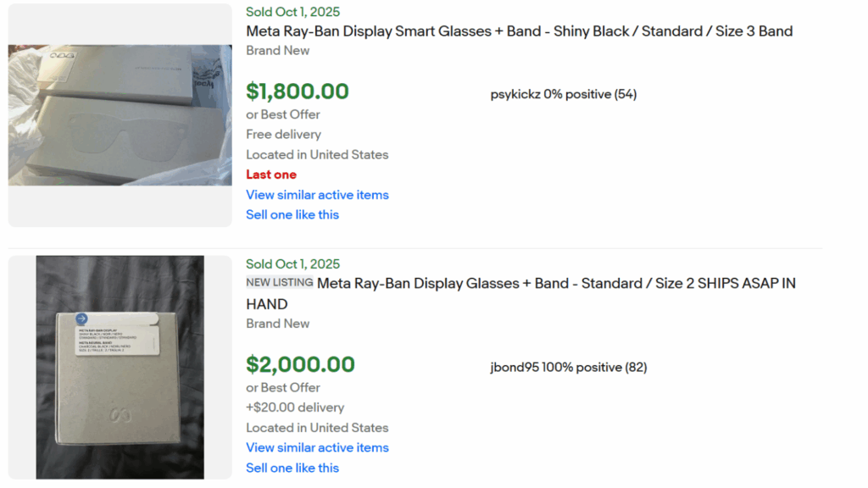Click Located in United States on second listing
Image resolution: width=868 pixels, height=488 pixels.
pyautogui.click(x=317, y=428)
